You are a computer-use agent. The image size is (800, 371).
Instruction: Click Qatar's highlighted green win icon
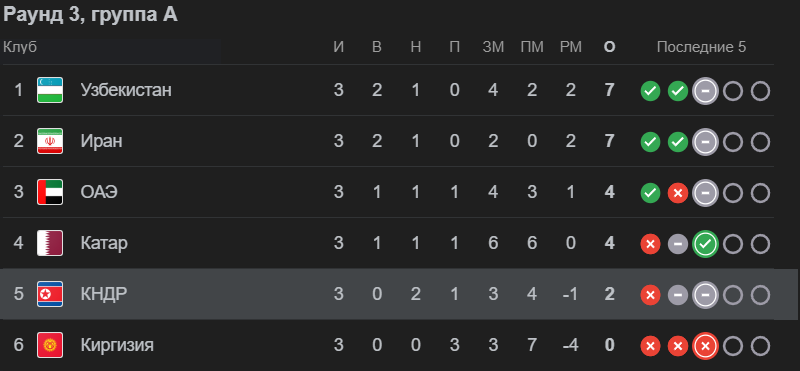(706, 244)
